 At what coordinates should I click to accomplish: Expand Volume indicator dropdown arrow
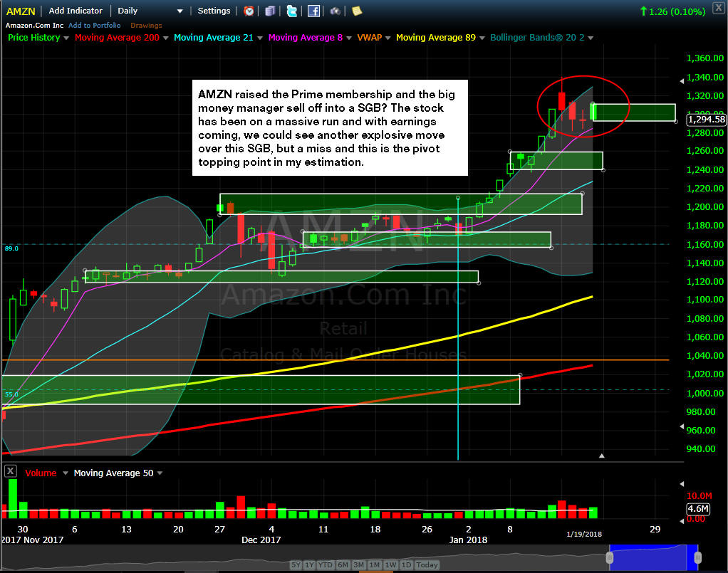[65, 473]
